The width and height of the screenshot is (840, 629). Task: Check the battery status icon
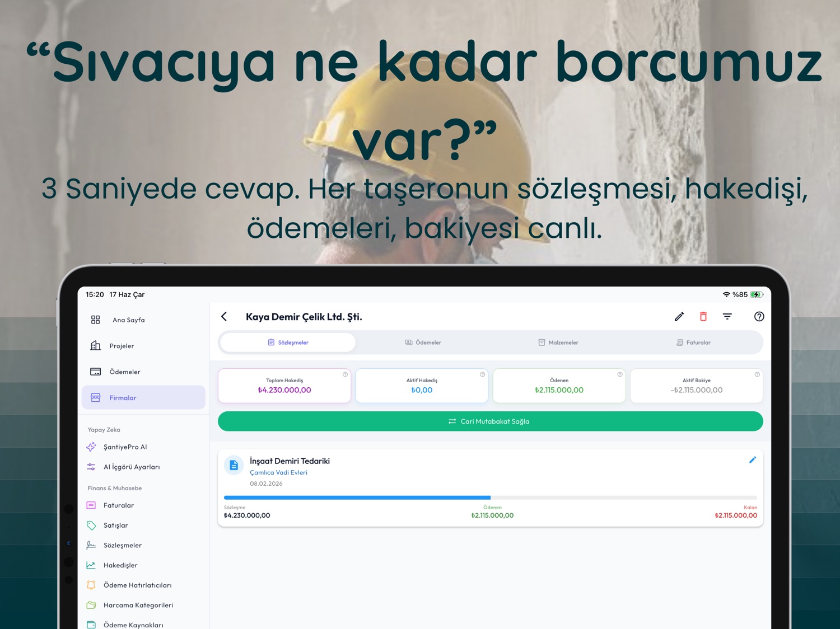757,294
